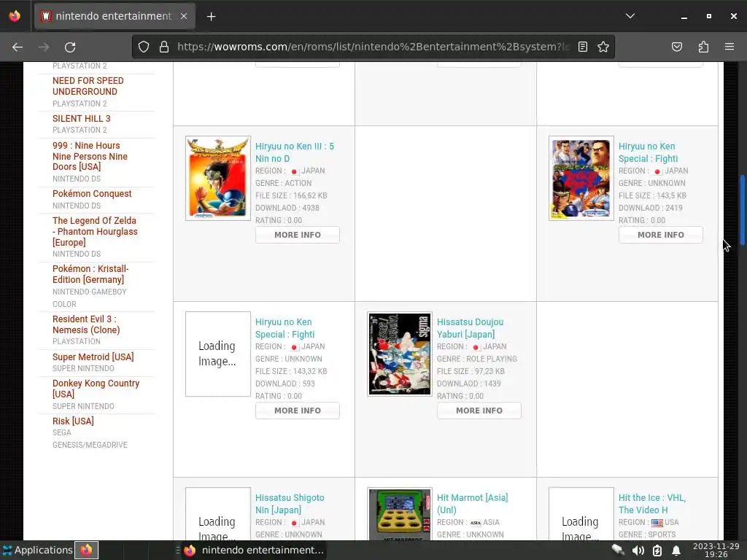
Task: Click the network connection tray icon
Action: pyautogui.click(x=619, y=550)
